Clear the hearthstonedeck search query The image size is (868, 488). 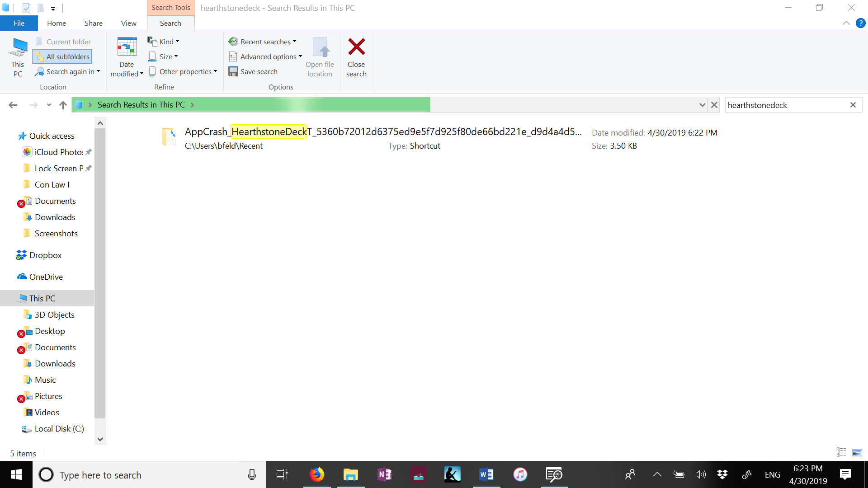point(853,105)
